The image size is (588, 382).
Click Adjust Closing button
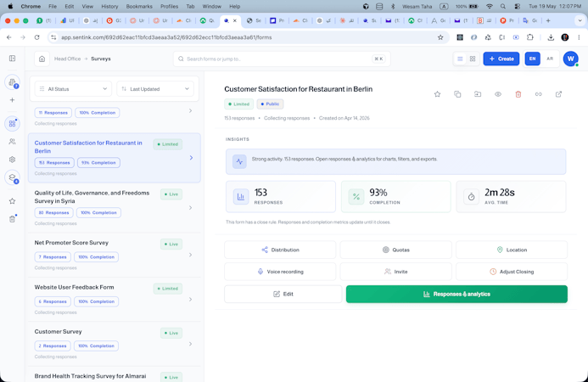pyautogui.click(x=512, y=272)
